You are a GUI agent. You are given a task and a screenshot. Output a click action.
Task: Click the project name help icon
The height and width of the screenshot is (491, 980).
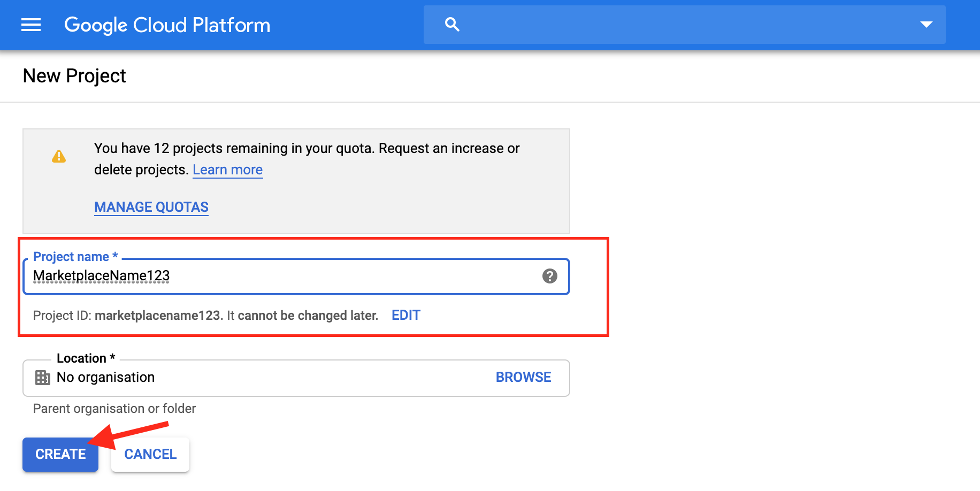[549, 276]
